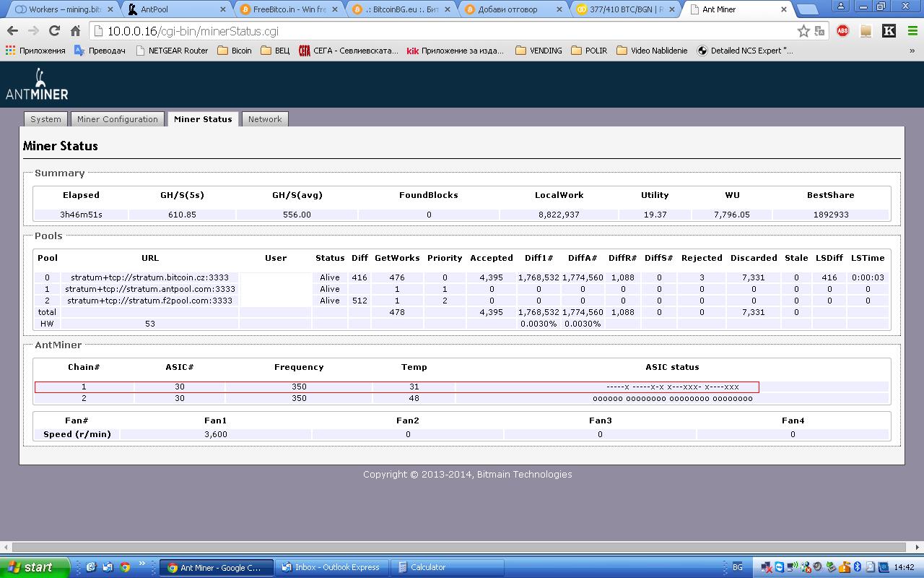Click the taskbar clock showing 14:42
Screen dimensions: 924x578
[x=904, y=567]
